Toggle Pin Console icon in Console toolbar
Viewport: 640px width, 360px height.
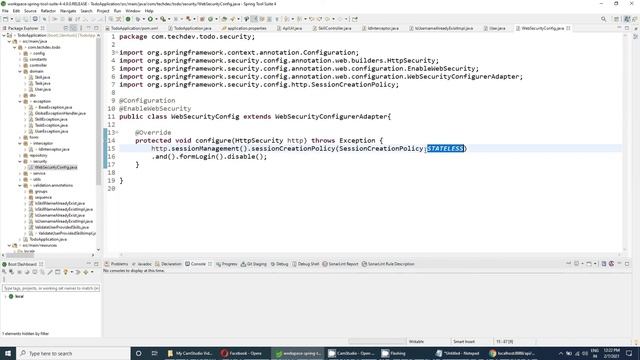[x=569, y=264]
